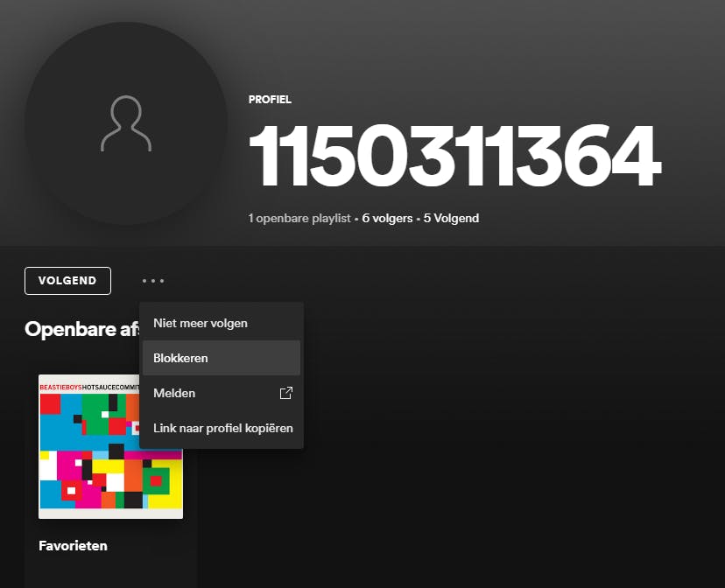Select Melden in the context menu
Viewport: 725px width, 588px height.
pos(222,393)
